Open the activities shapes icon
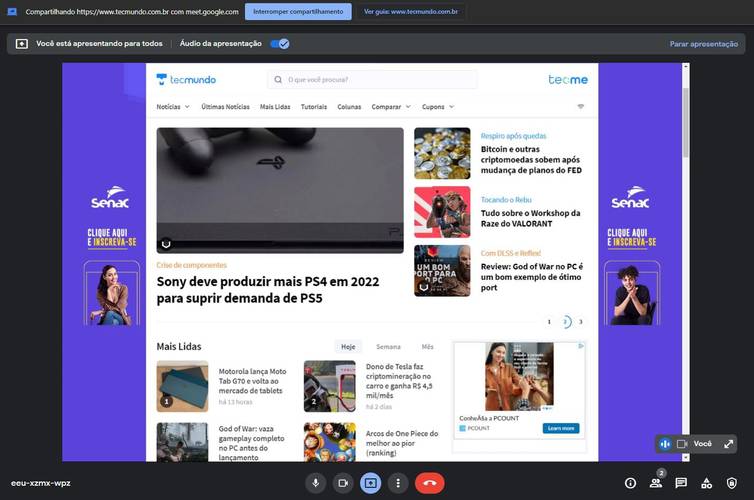The width and height of the screenshot is (754, 500). click(x=706, y=483)
